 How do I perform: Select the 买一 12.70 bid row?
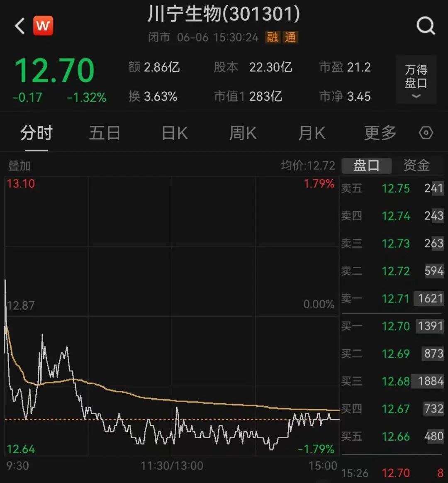(x=392, y=326)
